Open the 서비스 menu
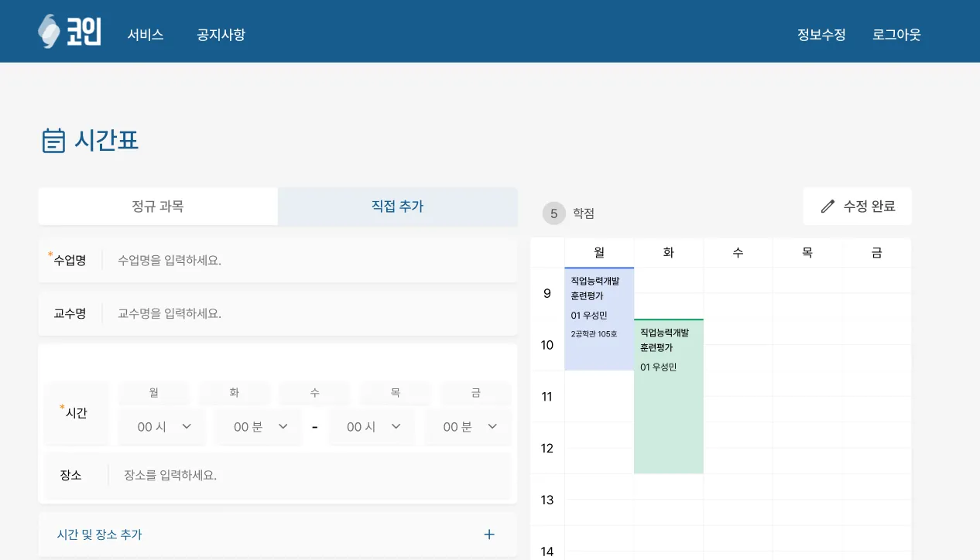 (146, 34)
